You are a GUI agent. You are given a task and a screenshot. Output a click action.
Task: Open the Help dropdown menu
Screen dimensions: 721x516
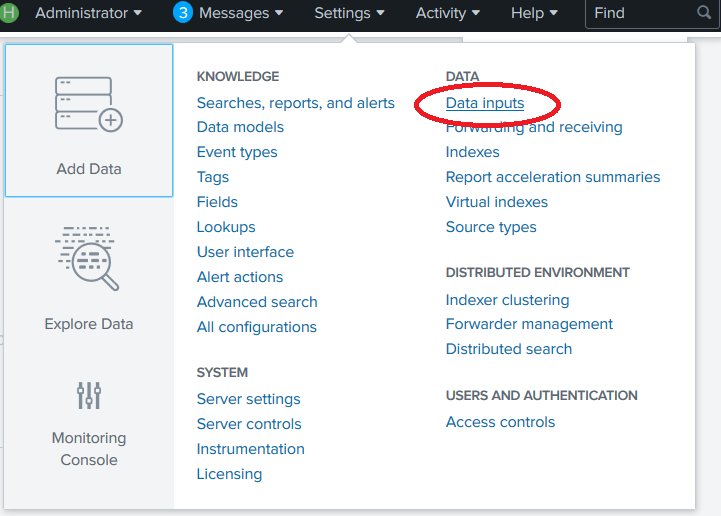(x=535, y=13)
